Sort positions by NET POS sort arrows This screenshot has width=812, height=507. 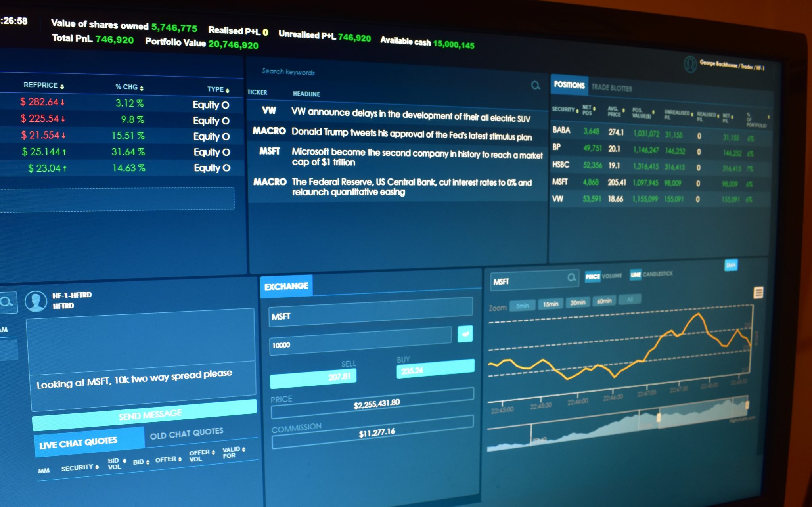click(594, 109)
